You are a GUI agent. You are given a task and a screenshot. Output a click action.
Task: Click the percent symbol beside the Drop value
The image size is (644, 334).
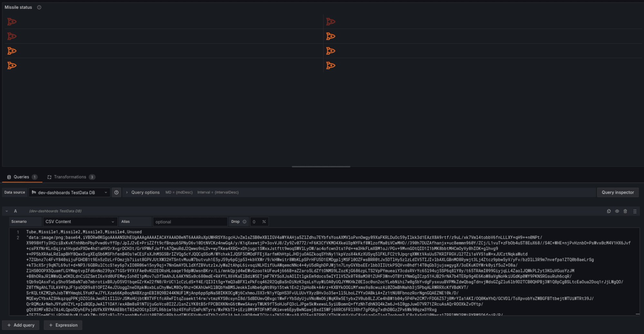(x=264, y=222)
